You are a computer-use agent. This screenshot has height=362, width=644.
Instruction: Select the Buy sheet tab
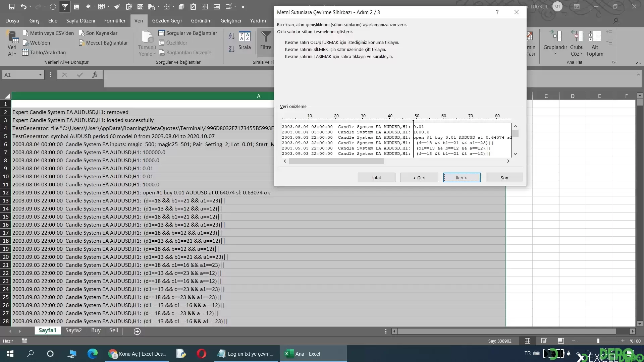[96, 330]
